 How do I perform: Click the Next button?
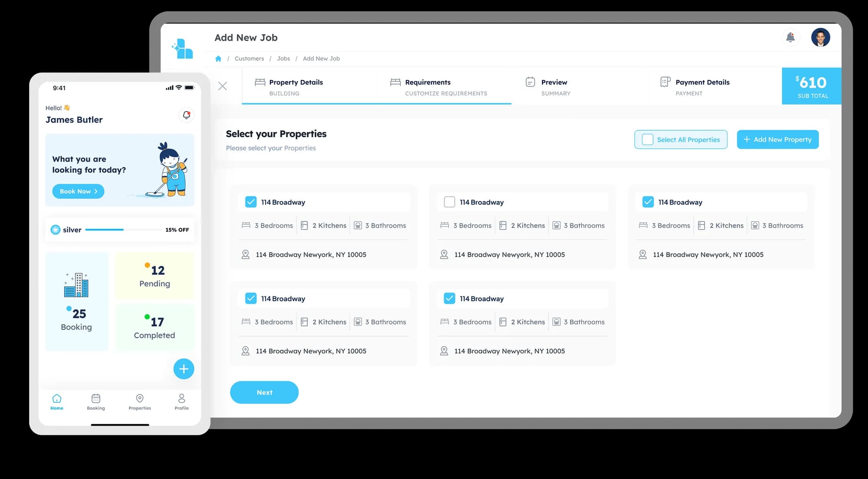click(264, 392)
